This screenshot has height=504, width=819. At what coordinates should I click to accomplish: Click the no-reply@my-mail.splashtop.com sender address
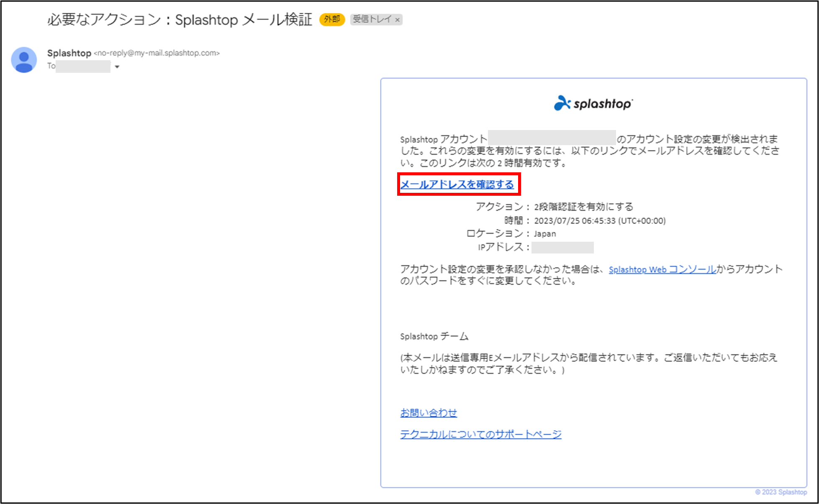pos(157,53)
